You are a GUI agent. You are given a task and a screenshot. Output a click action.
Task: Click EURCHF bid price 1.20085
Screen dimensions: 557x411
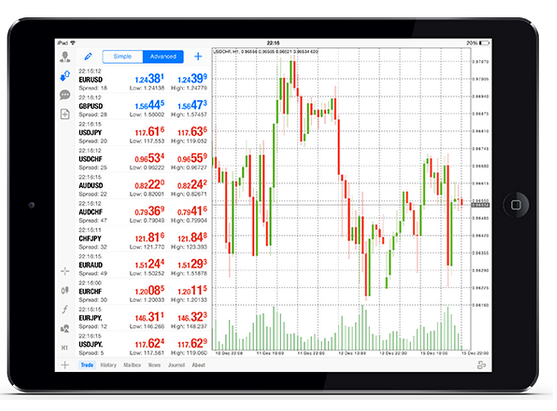tap(150, 291)
